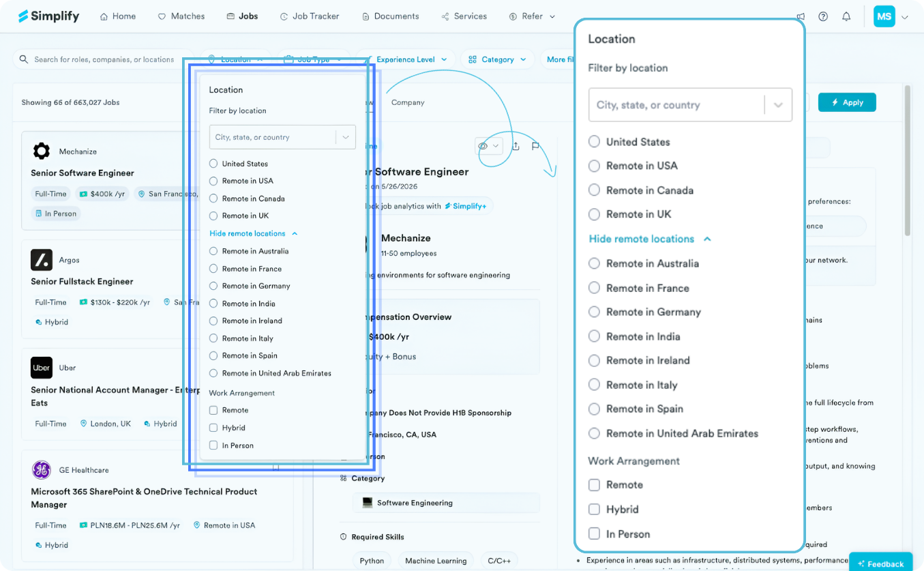This screenshot has width=924, height=571.
Task: Open the Feedback button
Action: pos(880,563)
